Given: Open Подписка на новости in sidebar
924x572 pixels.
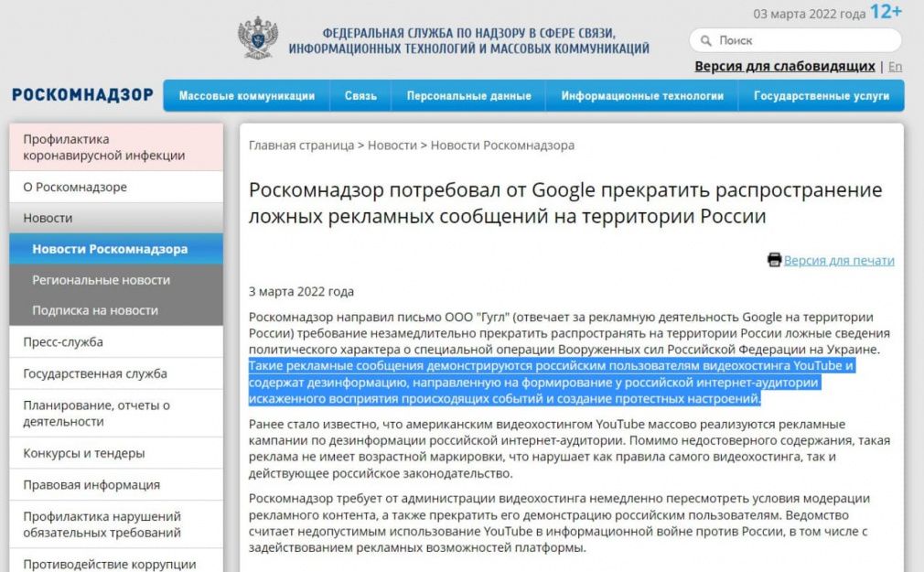Looking at the screenshot, I should 95,310.
